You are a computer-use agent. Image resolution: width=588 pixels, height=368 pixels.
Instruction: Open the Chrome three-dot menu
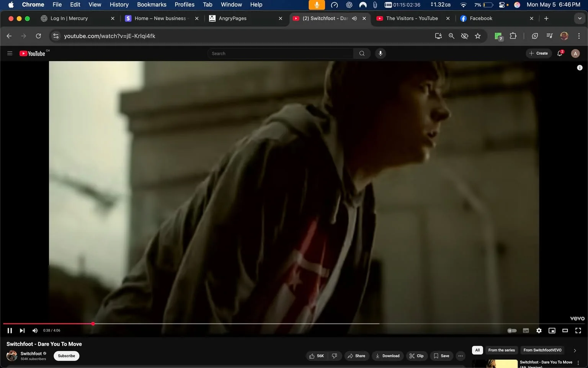point(579,36)
